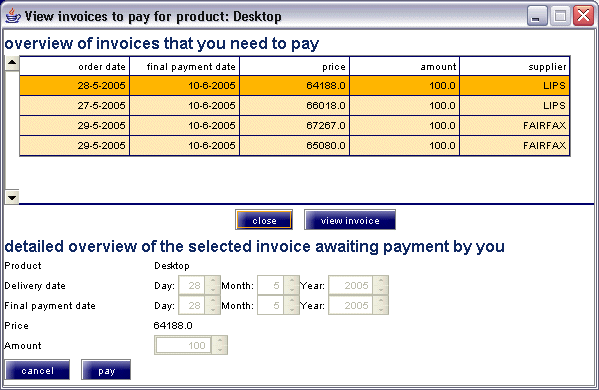599x390 pixels.
Task: Click the Delivery date Year field
Action: pos(351,285)
